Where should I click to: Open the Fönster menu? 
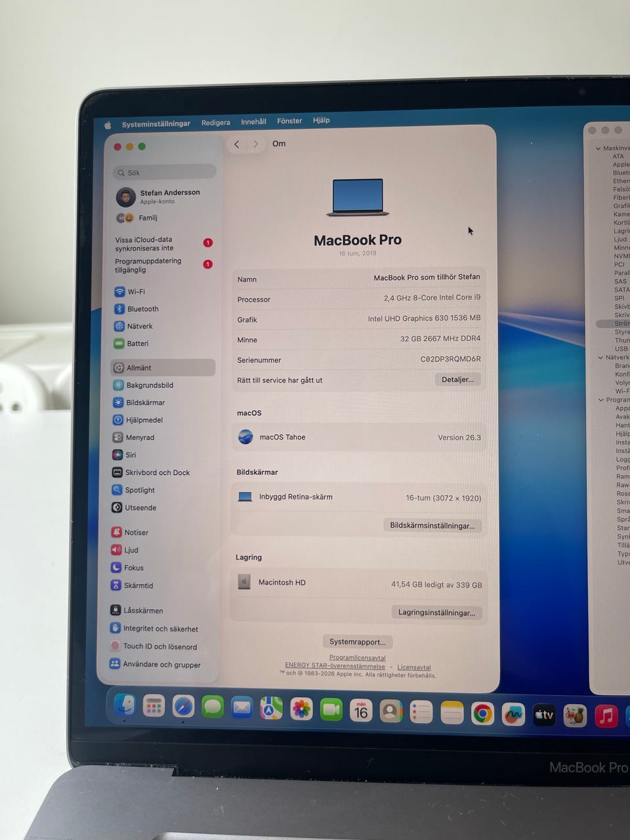289,121
